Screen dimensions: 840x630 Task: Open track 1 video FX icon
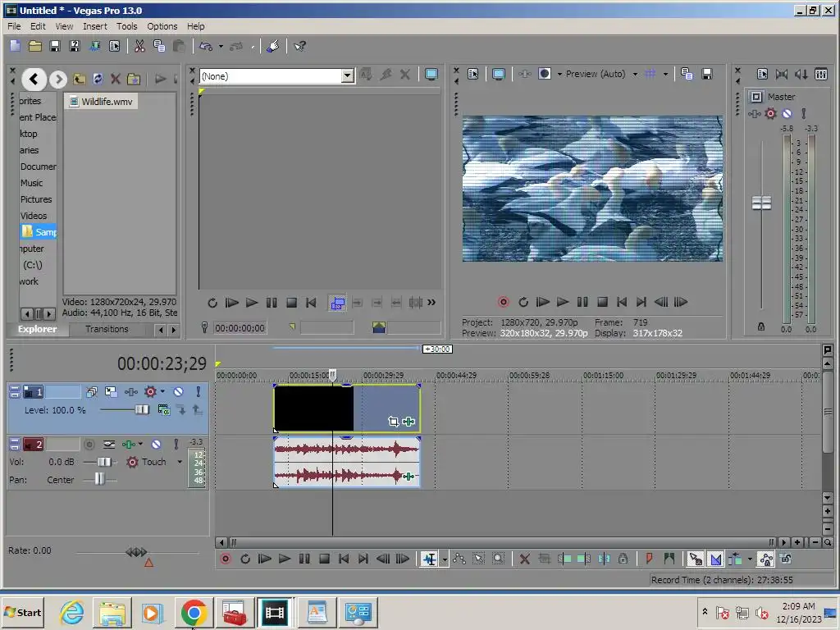130,392
